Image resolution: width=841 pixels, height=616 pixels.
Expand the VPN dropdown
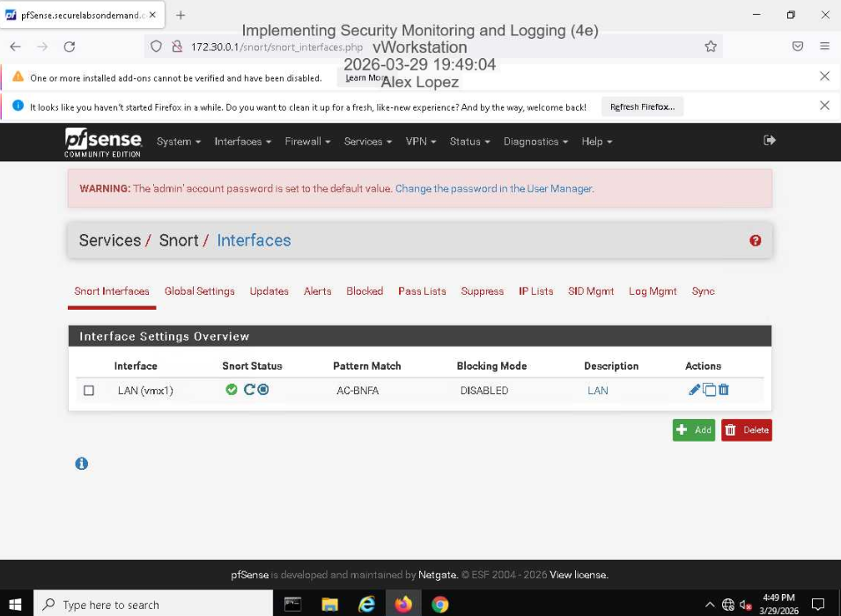[420, 141]
